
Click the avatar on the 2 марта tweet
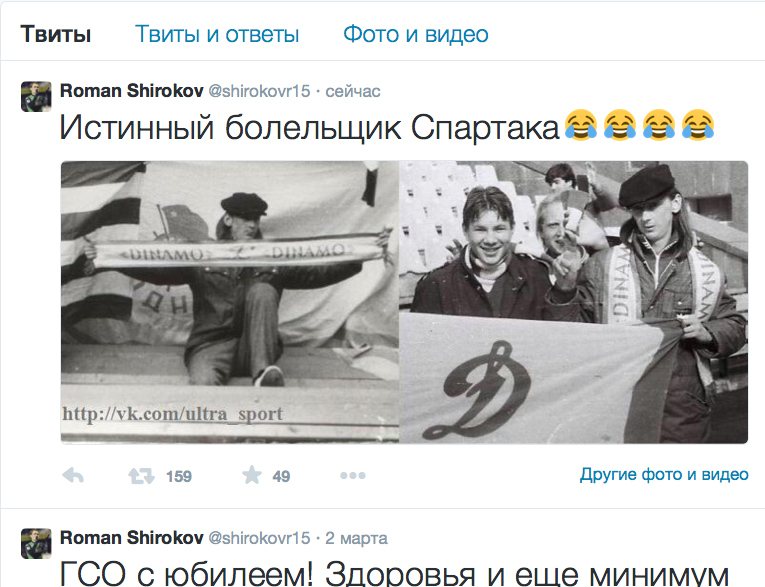[x=36, y=543]
